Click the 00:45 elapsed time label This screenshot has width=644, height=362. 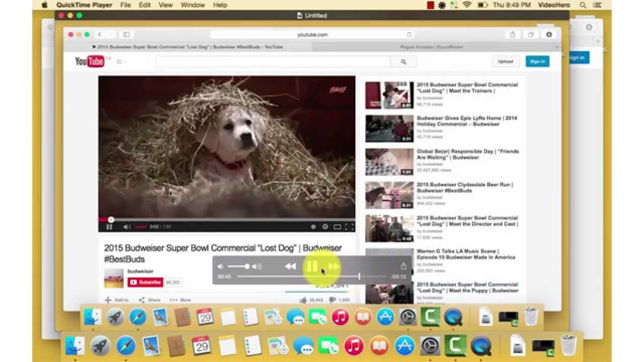224,277
